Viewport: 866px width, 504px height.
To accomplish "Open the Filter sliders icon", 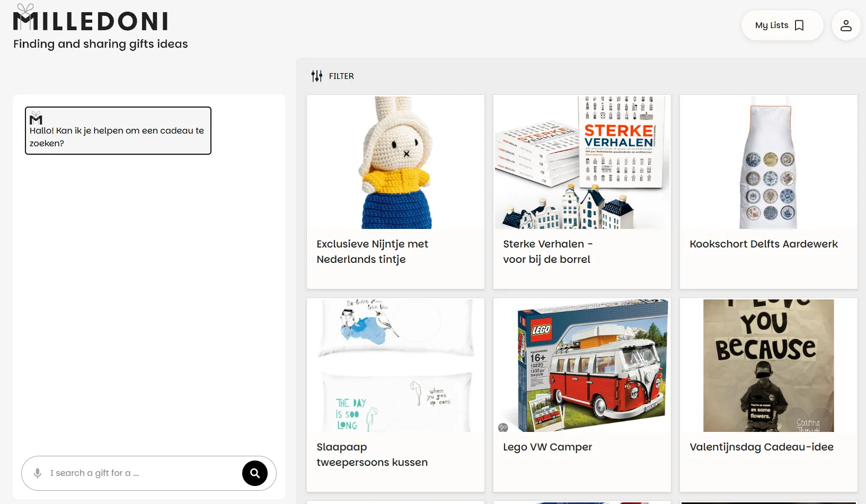I will [317, 76].
